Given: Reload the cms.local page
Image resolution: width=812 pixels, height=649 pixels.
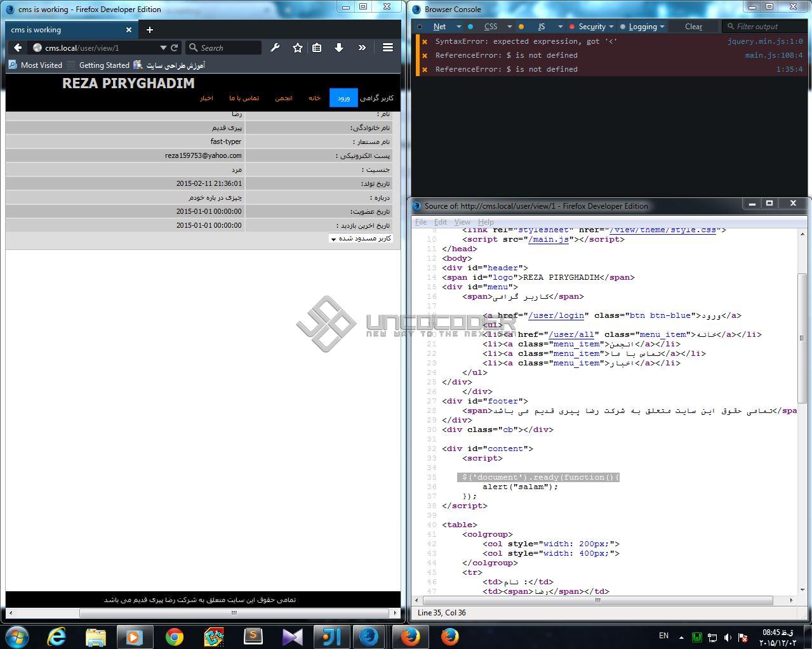Looking at the screenshot, I should tap(175, 48).
